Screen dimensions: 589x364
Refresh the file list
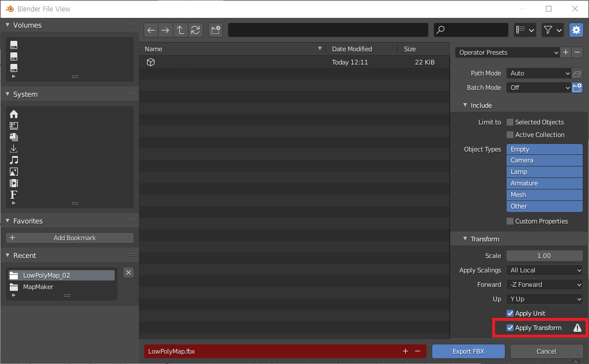pyautogui.click(x=195, y=30)
